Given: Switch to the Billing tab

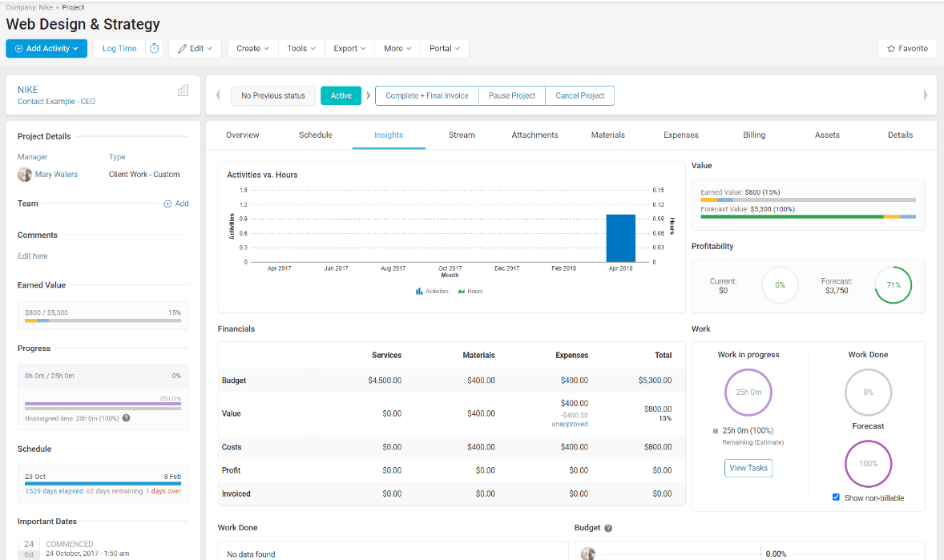Looking at the screenshot, I should click(753, 135).
